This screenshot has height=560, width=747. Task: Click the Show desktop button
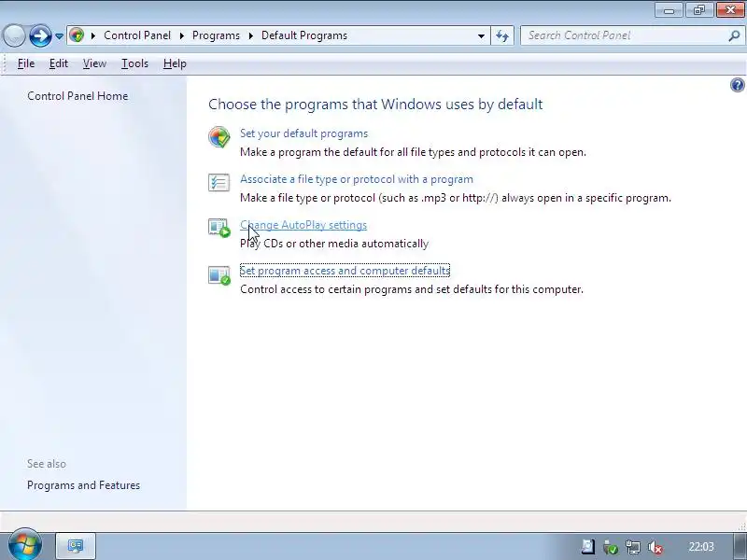740,546
